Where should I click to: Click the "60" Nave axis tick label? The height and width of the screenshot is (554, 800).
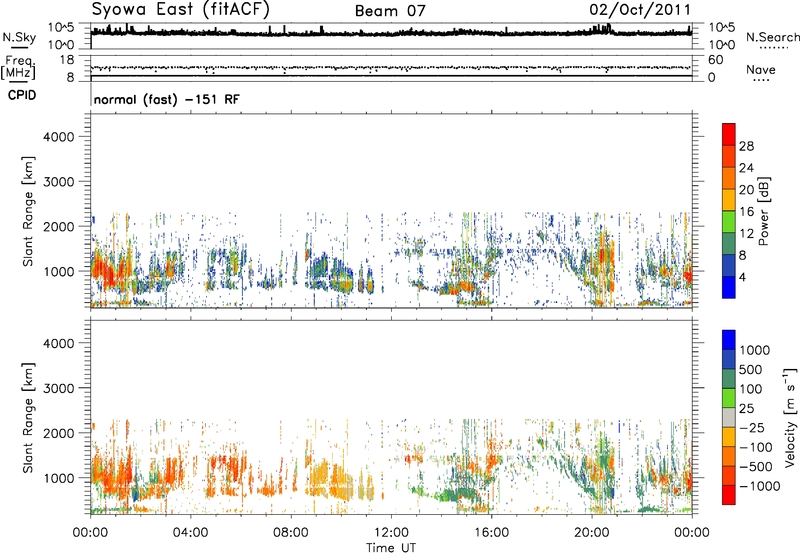coord(716,60)
